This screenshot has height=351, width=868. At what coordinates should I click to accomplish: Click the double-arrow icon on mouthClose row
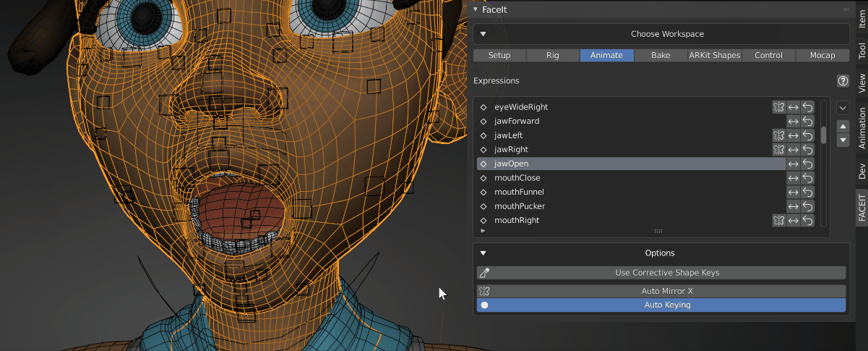click(x=793, y=178)
